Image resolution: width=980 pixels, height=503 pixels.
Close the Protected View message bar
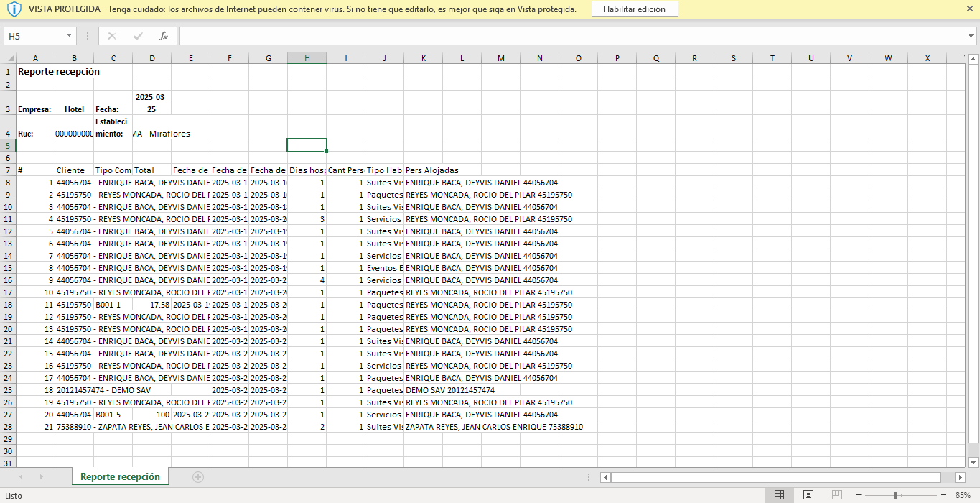pos(970,9)
